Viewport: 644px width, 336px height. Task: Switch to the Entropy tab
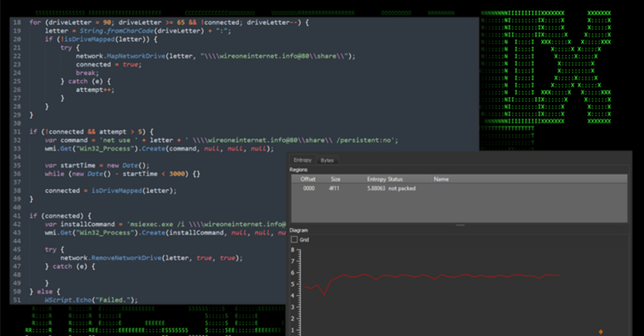click(302, 160)
